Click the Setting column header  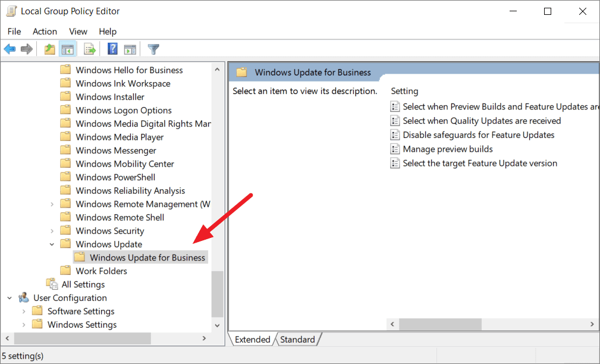404,91
